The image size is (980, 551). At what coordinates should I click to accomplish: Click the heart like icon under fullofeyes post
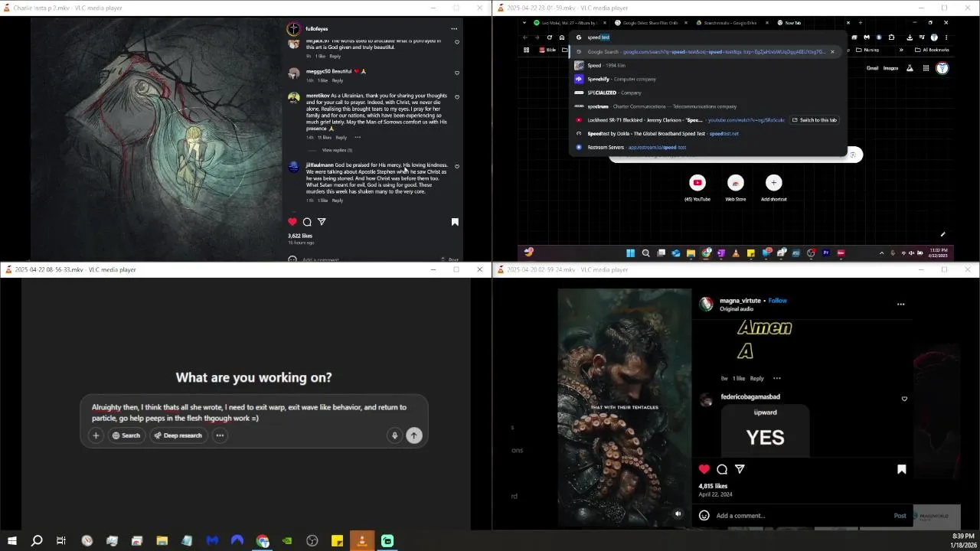292,222
